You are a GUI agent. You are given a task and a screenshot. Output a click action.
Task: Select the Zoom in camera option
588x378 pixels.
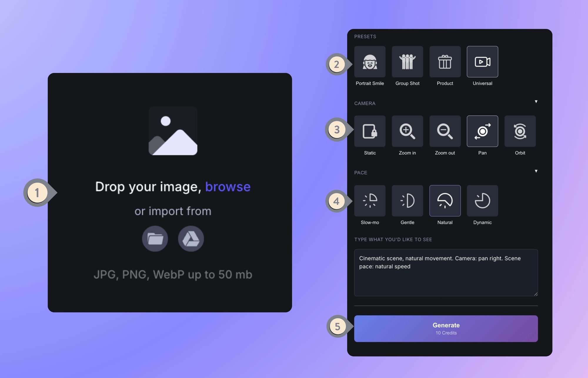(x=407, y=131)
